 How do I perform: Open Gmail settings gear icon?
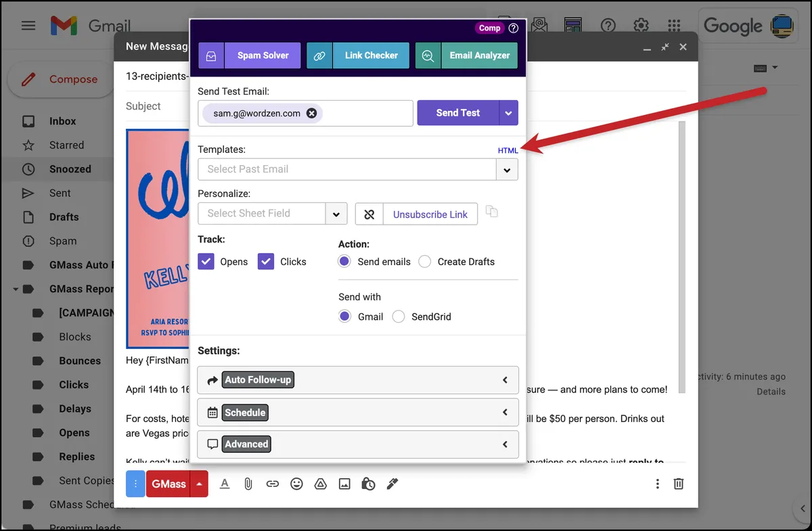point(641,26)
